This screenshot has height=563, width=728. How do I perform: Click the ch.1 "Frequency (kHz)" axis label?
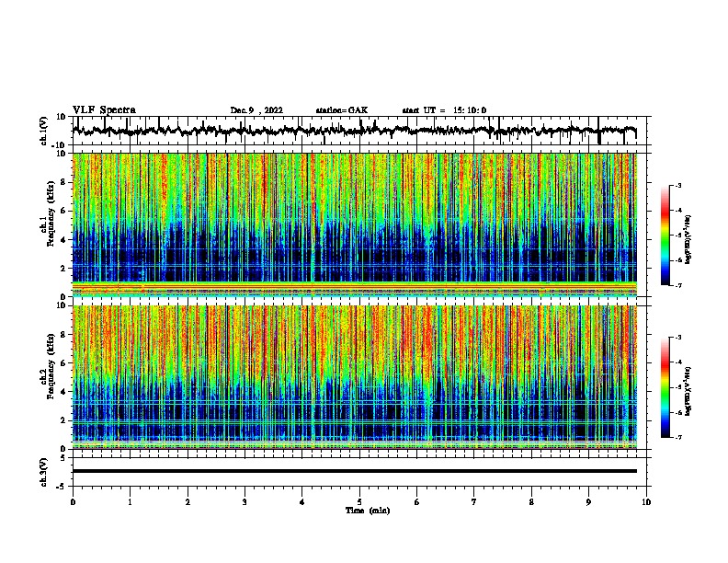(x=51, y=213)
